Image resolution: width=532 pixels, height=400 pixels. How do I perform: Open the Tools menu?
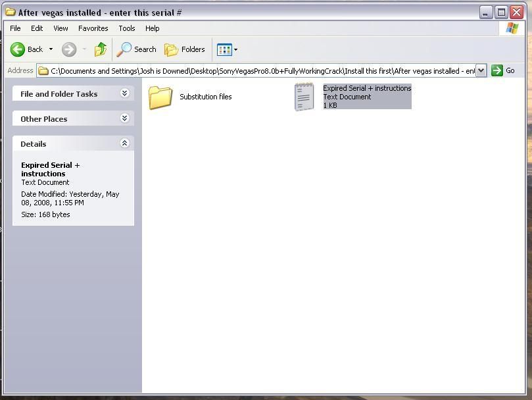click(x=126, y=28)
